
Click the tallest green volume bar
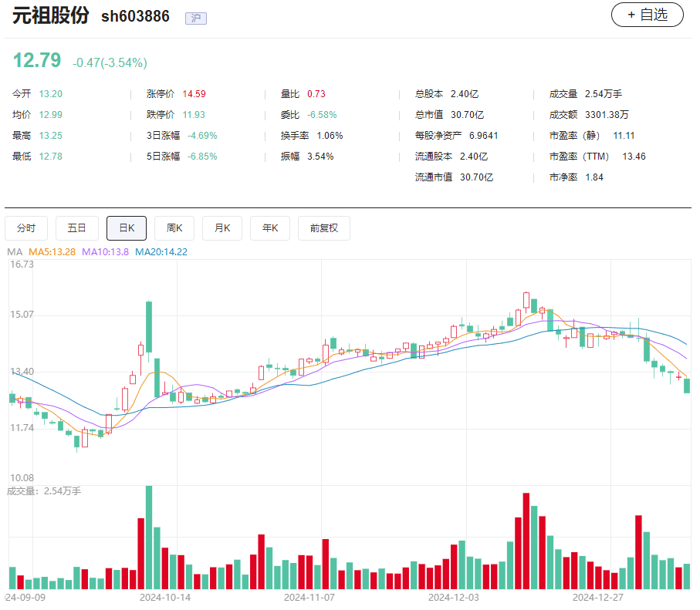coord(149,538)
